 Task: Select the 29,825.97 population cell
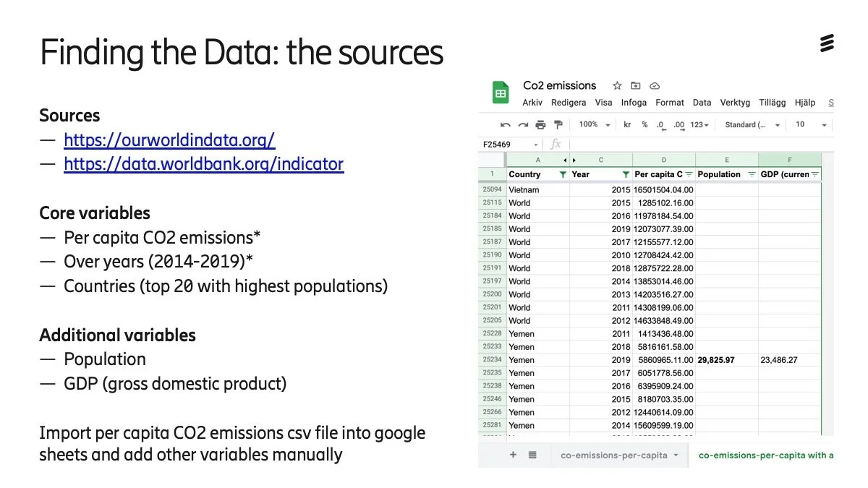(727, 360)
